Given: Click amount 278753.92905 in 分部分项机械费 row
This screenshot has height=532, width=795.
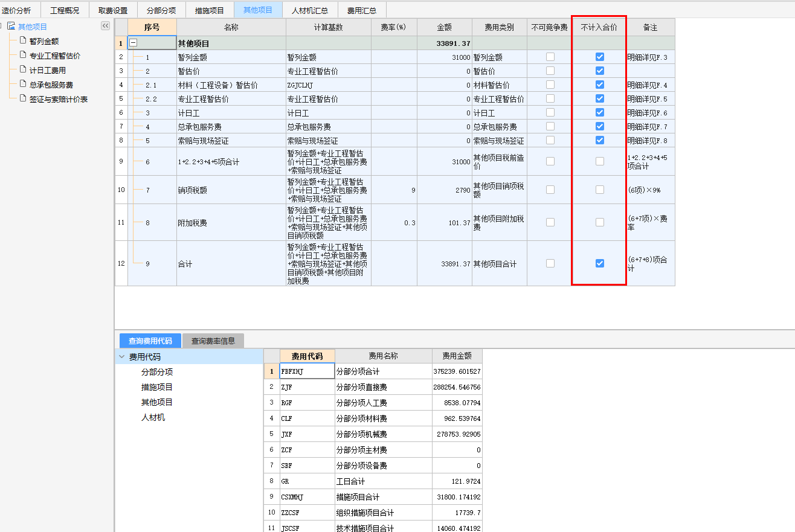Looking at the screenshot, I should tap(457, 434).
